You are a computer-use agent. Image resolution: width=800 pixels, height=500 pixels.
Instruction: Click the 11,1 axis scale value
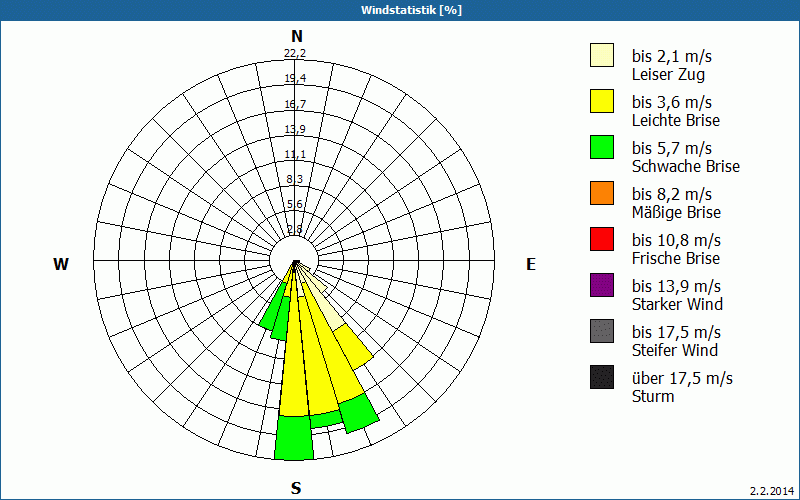pyautogui.click(x=295, y=154)
